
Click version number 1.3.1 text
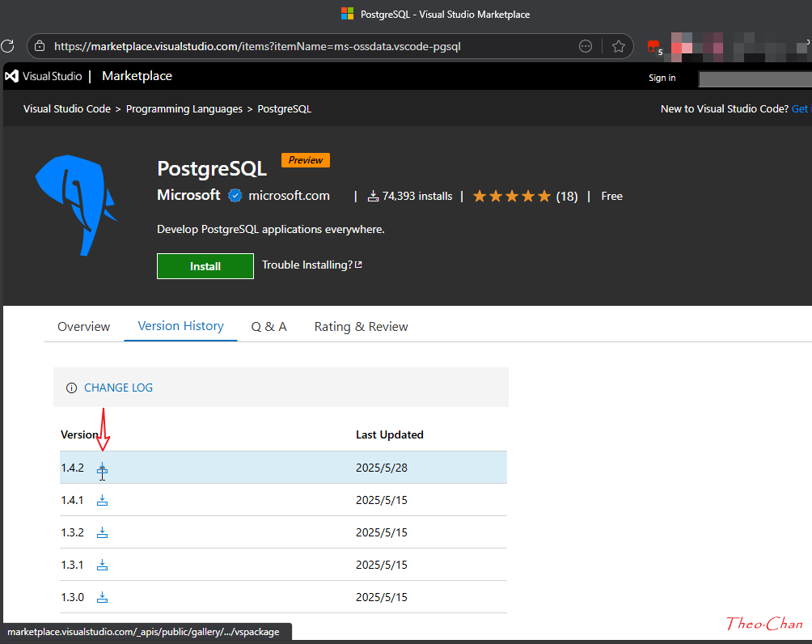73,565
